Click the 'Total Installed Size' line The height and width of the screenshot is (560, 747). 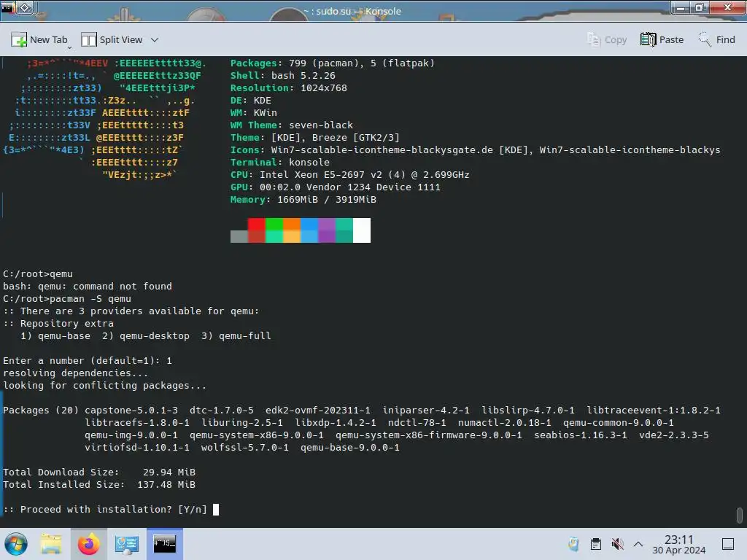click(x=99, y=485)
